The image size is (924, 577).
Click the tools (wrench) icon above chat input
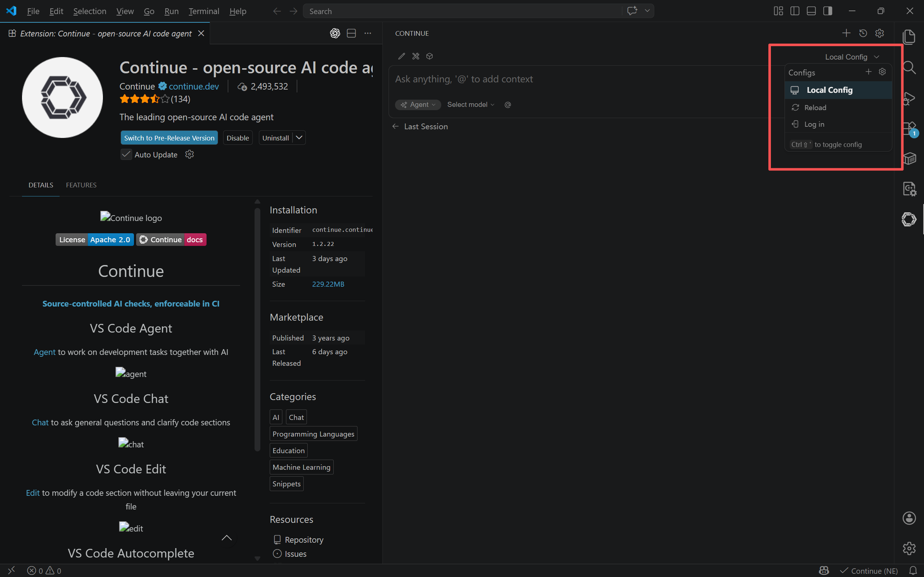click(416, 56)
